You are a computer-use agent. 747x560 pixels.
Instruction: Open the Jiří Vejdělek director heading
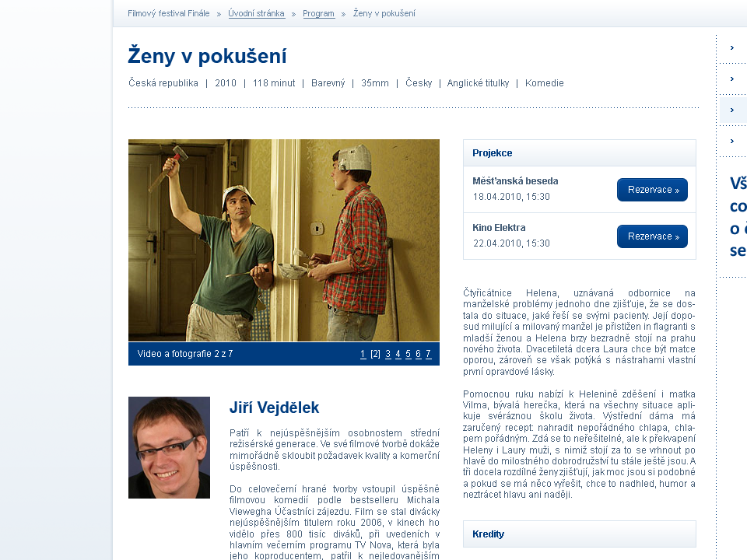click(274, 408)
